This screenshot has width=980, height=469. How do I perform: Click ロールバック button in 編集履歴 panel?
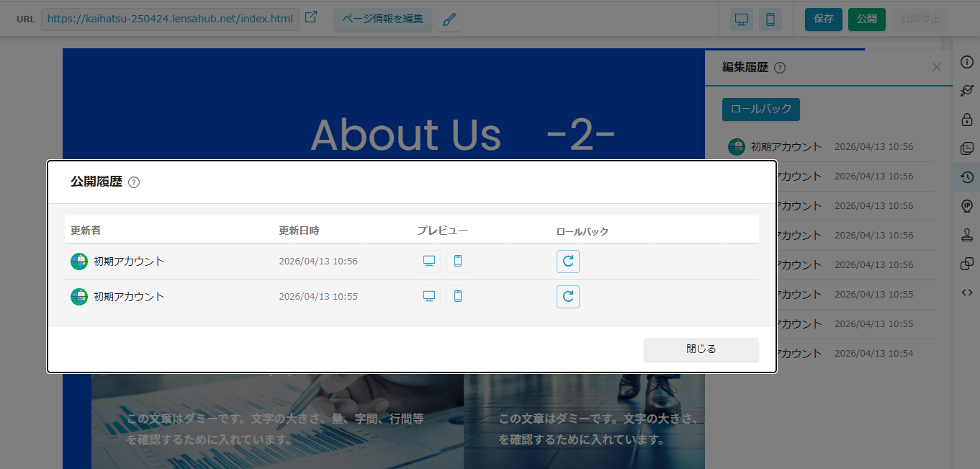(x=760, y=110)
